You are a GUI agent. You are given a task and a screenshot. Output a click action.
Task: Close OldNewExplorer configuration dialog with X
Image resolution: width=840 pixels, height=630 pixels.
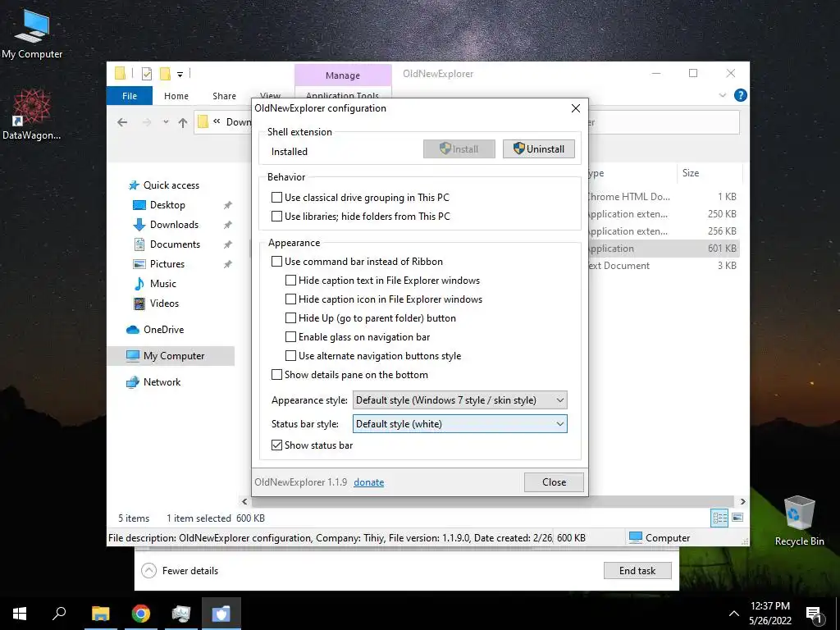tap(576, 108)
